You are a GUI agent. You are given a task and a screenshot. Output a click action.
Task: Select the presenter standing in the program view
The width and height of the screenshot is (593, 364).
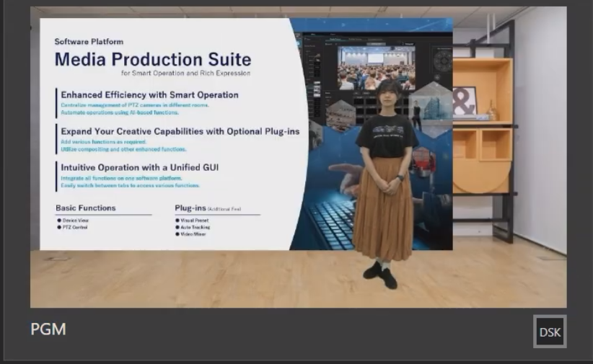(385, 185)
